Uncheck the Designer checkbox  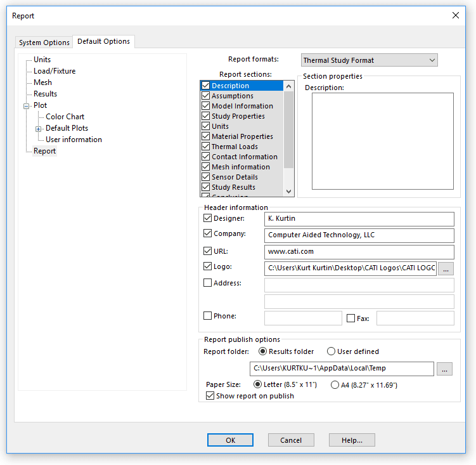click(x=207, y=218)
